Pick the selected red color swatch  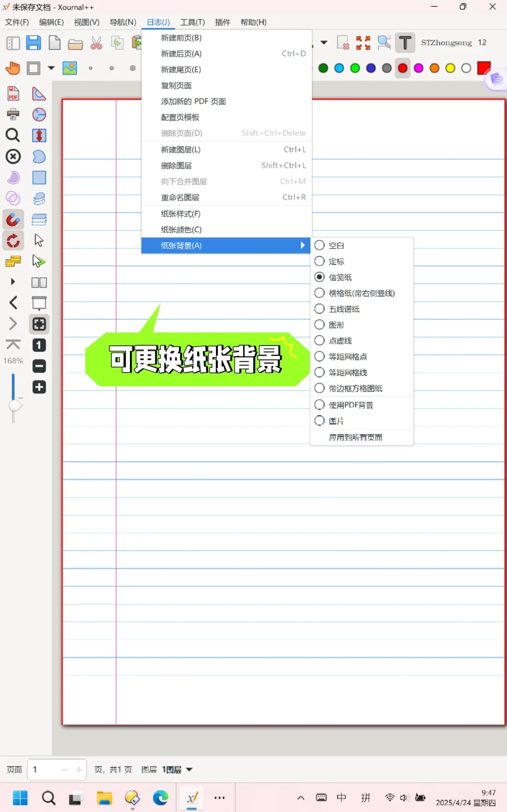click(403, 68)
